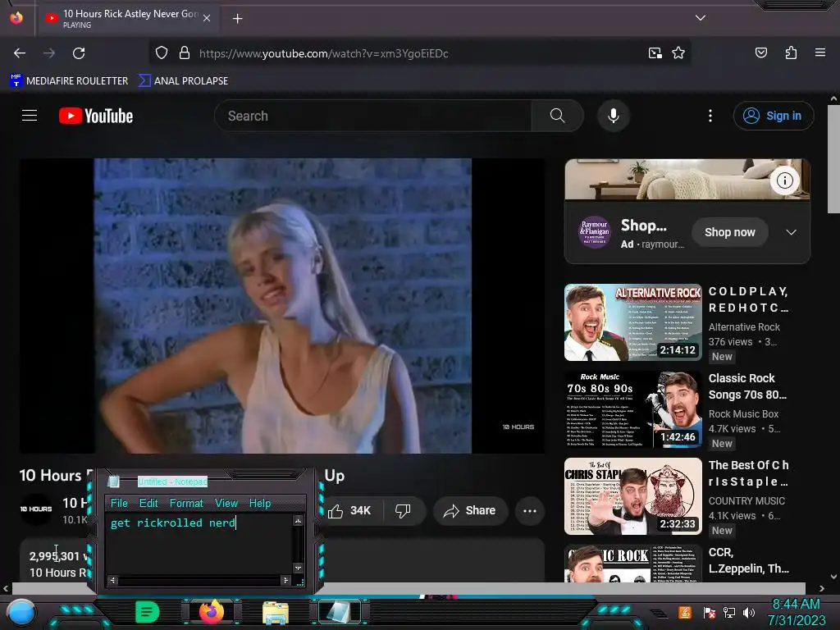840x630 pixels.
Task: Open the Rock Music Box channel name
Action: click(x=743, y=413)
